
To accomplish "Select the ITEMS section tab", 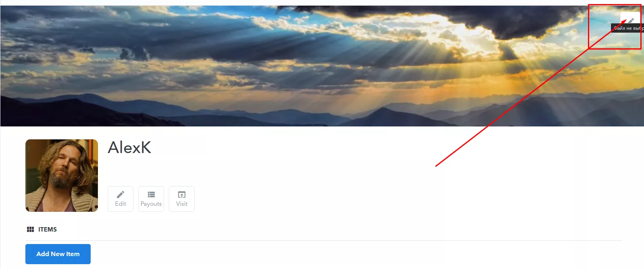I will tap(42, 230).
